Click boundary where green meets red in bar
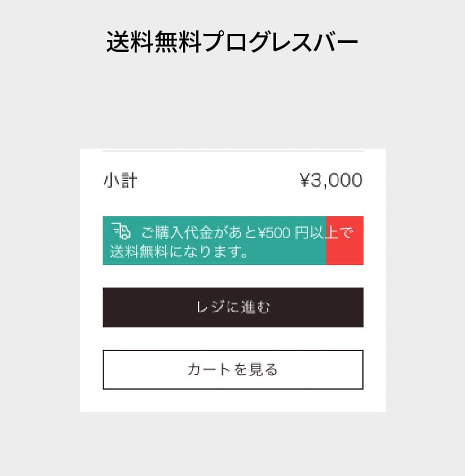This screenshot has height=476, width=465. click(x=326, y=241)
